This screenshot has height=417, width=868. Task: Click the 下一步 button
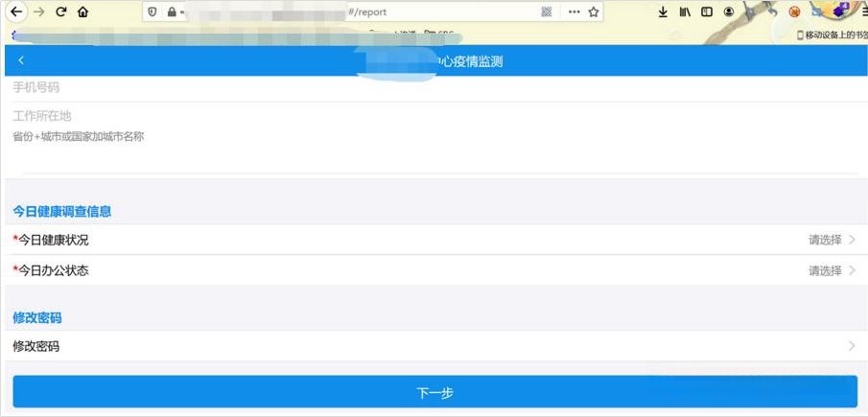pyautogui.click(x=434, y=392)
